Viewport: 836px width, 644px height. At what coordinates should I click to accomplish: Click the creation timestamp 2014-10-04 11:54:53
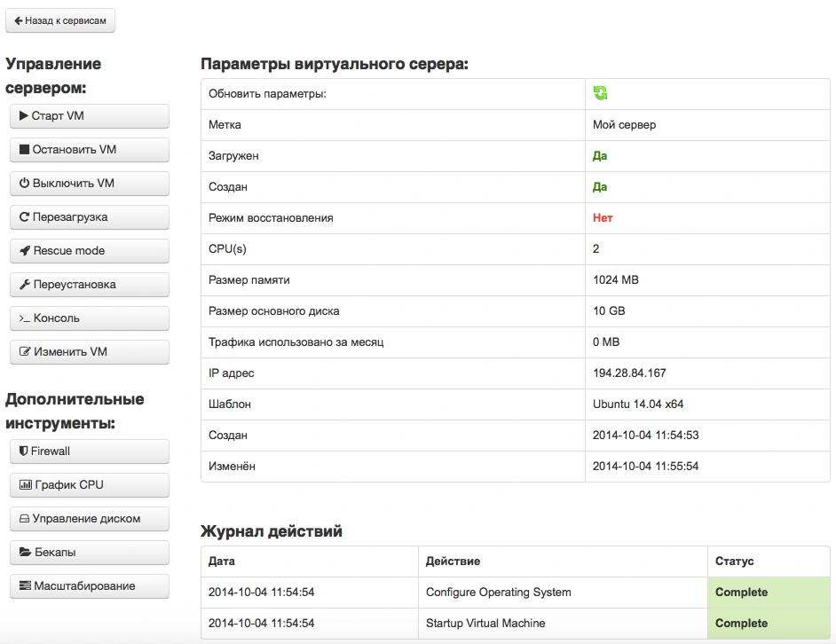[645, 435]
